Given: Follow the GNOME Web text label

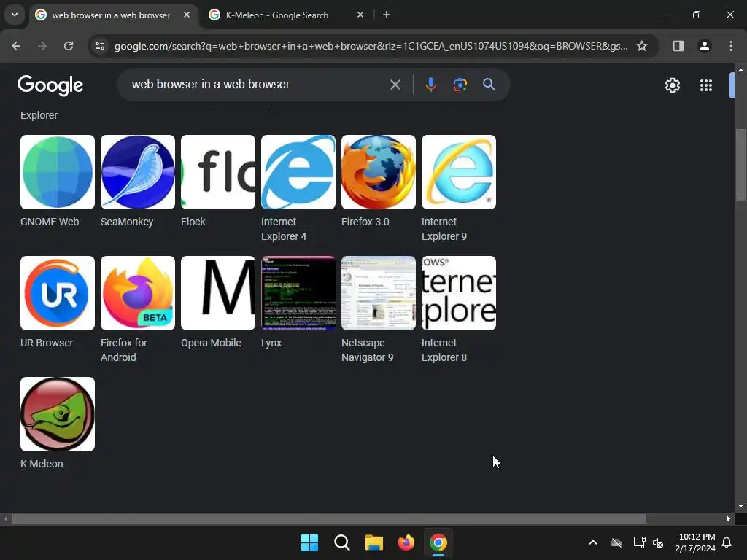Looking at the screenshot, I should [50, 222].
